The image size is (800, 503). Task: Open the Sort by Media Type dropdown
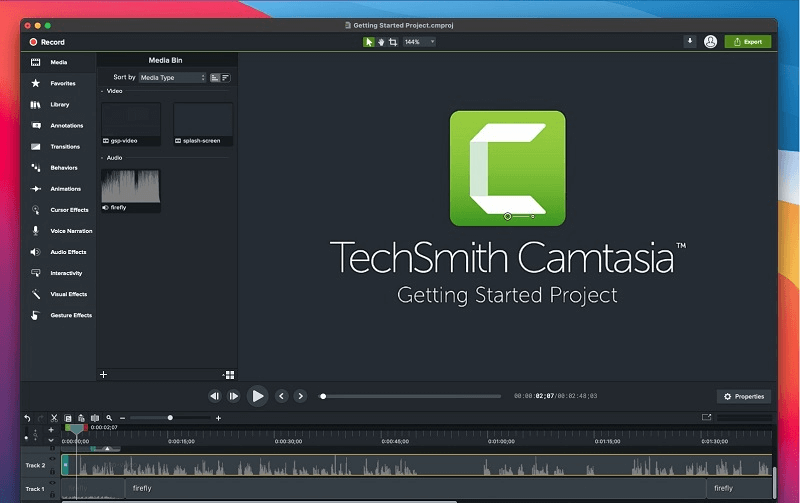172,78
